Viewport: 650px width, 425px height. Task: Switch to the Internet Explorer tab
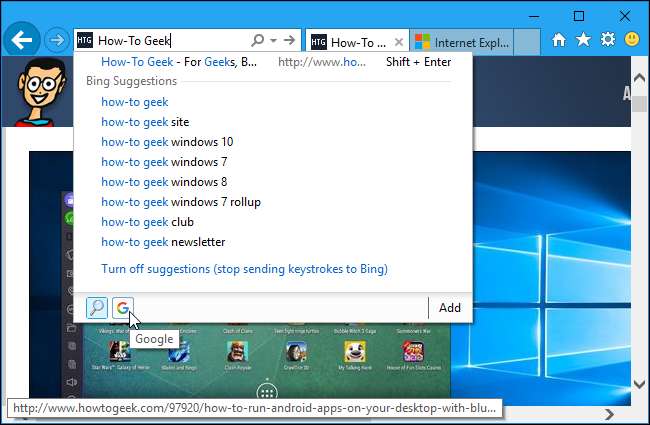click(462, 42)
